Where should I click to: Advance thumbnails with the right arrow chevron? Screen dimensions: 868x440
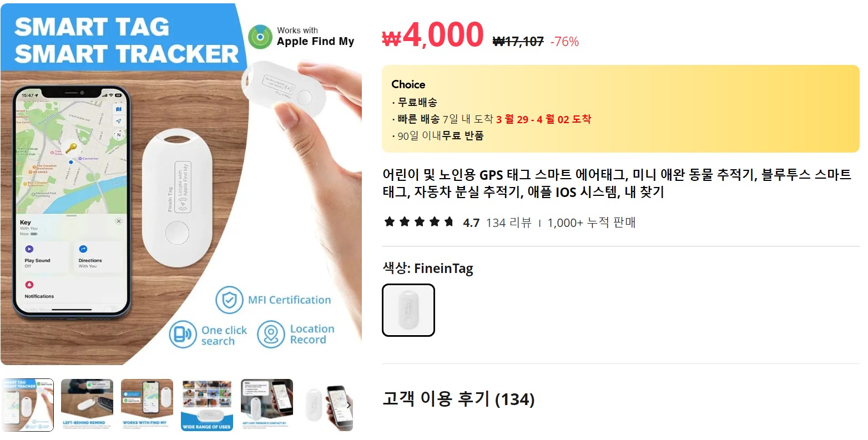click(348, 405)
